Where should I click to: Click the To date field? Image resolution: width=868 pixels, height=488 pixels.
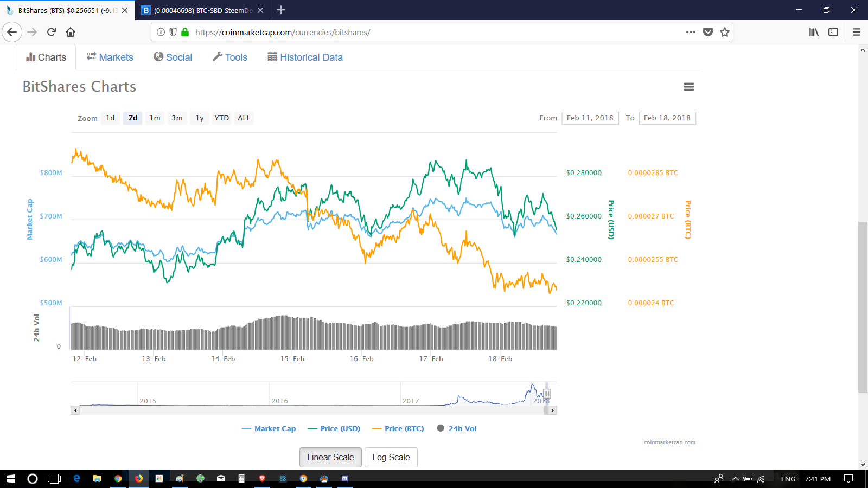click(x=667, y=118)
